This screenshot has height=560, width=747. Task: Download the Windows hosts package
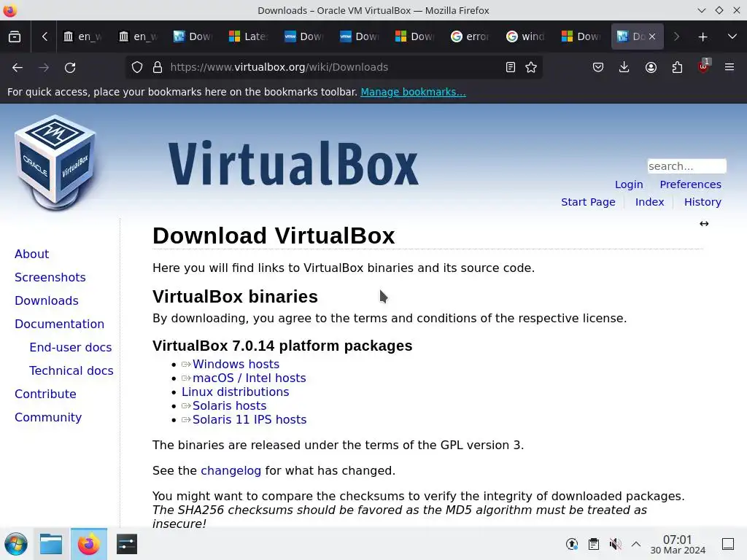tap(236, 365)
